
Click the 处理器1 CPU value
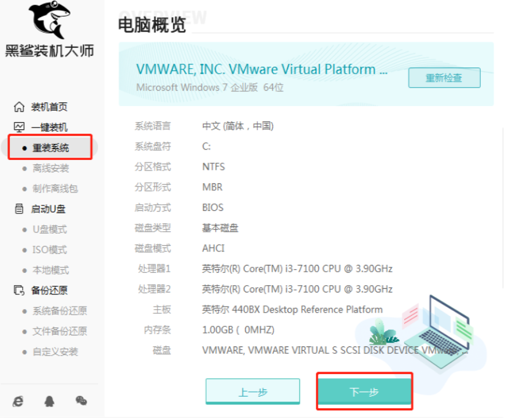(297, 269)
